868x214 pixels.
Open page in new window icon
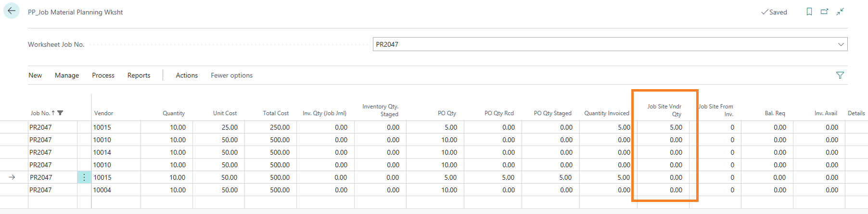825,12
